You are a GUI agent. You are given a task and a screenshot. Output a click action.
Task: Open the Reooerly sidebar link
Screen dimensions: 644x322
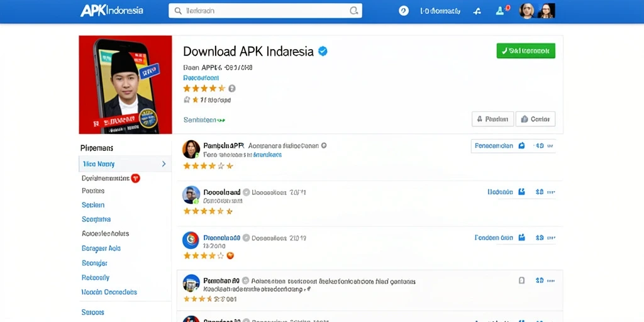(96, 277)
